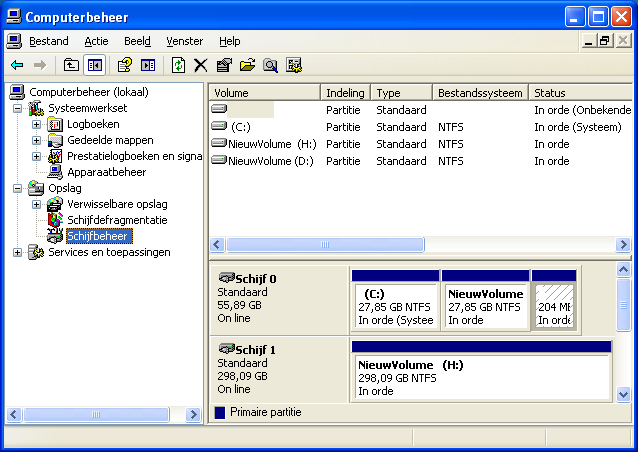Screen dimensions: 640x452
Task: Toggle the console tree show/hide icon
Action: [95, 65]
